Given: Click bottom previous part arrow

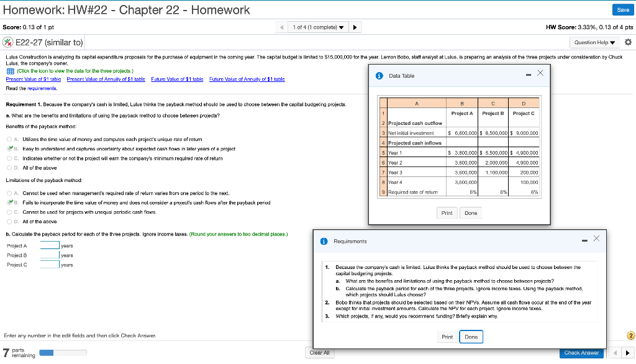Looking at the screenshot, I should point(616,353).
